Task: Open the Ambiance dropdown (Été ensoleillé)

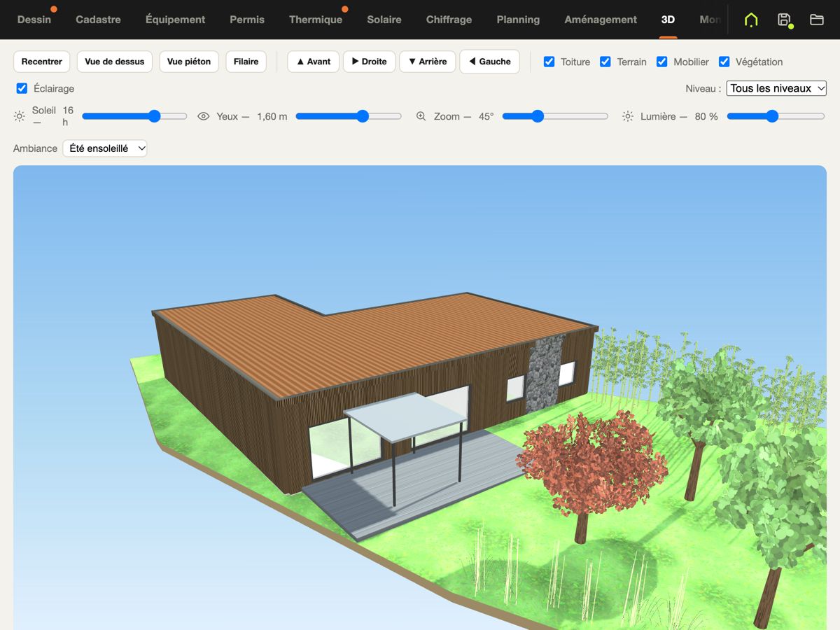Action: tap(105, 148)
